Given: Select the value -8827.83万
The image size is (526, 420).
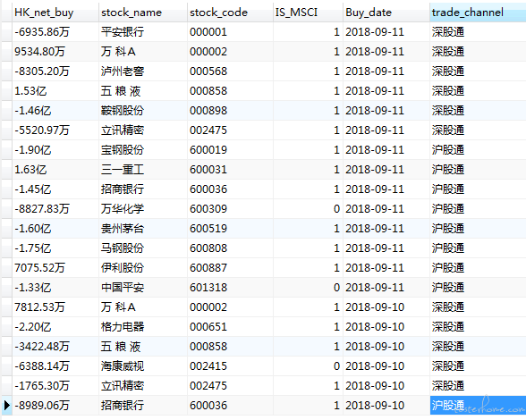Looking at the screenshot, I should click(x=42, y=209).
